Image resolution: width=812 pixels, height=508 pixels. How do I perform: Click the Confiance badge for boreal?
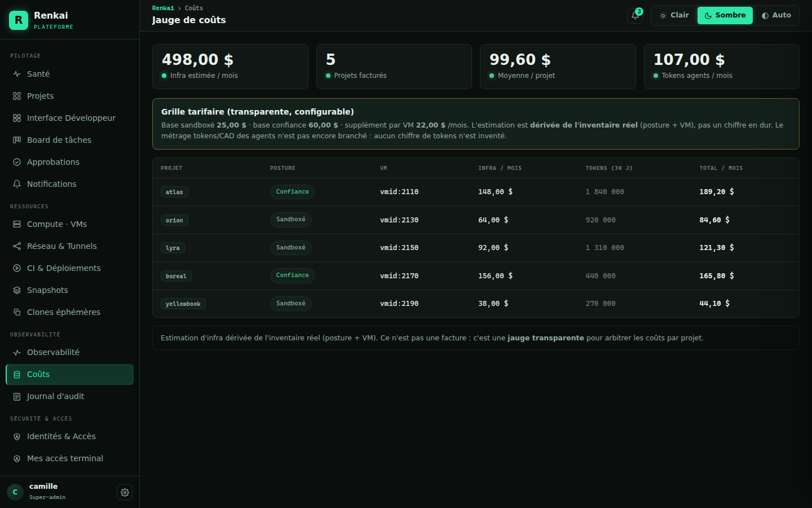[x=292, y=275]
